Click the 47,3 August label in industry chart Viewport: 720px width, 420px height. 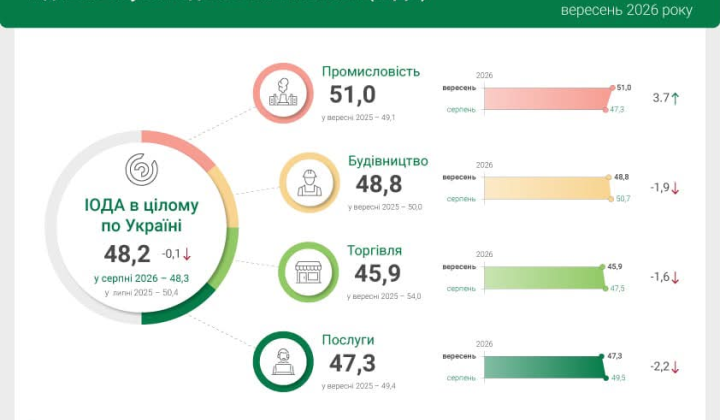(617, 109)
